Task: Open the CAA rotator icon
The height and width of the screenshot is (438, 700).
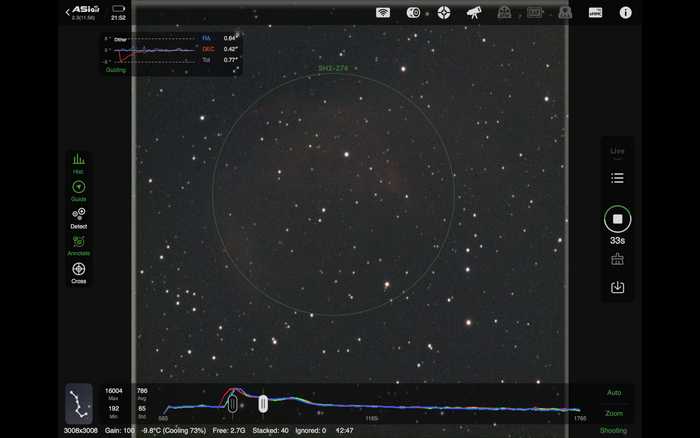Action: [x=564, y=13]
